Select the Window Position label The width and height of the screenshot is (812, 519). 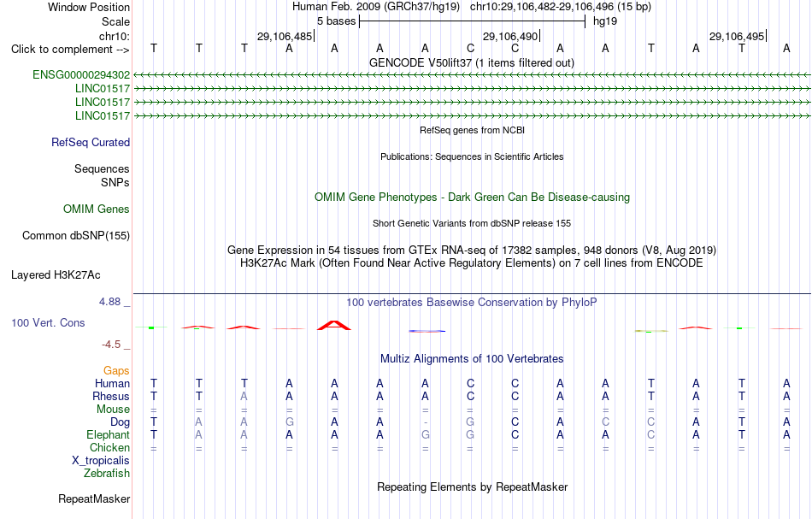tap(89, 7)
